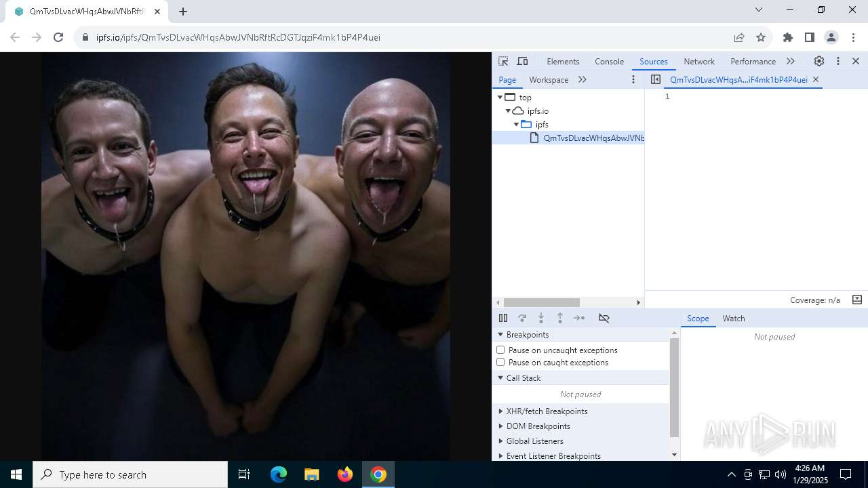Image resolution: width=868 pixels, height=488 pixels.
Task: Open DevTools settings gear
Action: [x=819, y=61]
